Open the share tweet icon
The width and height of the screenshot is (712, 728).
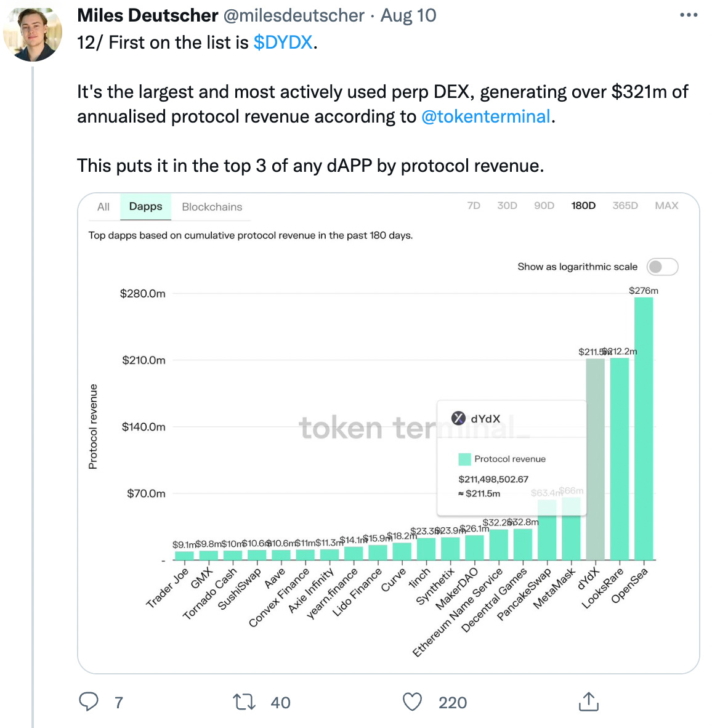coord(589,702)
